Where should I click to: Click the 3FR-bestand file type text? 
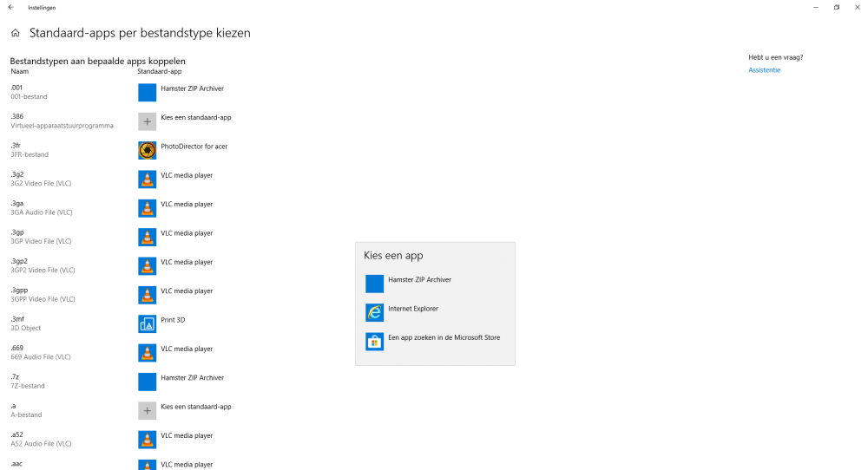(30, 155)
